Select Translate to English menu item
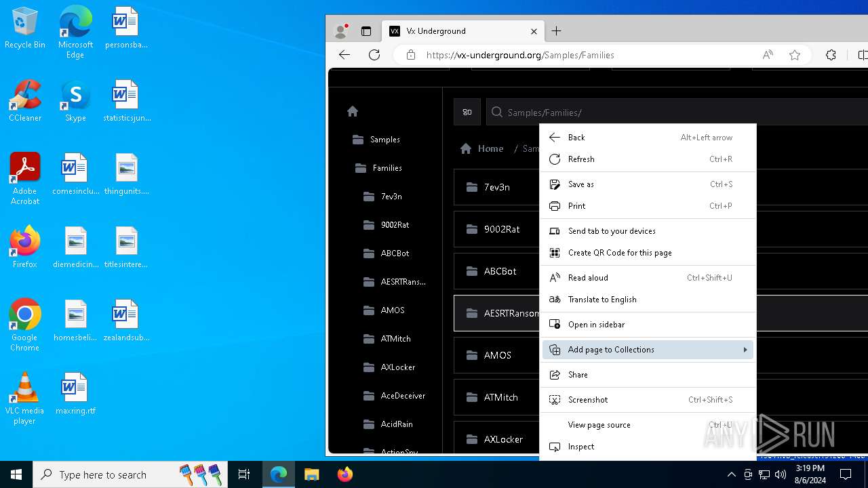The height and width of the screenshot is (488, 868). [648, 300]
